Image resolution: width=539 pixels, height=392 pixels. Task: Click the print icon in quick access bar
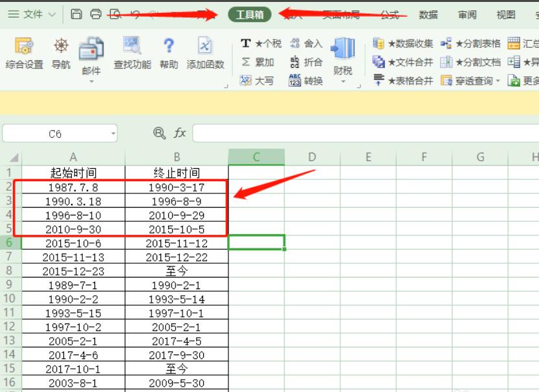(95, 14)
